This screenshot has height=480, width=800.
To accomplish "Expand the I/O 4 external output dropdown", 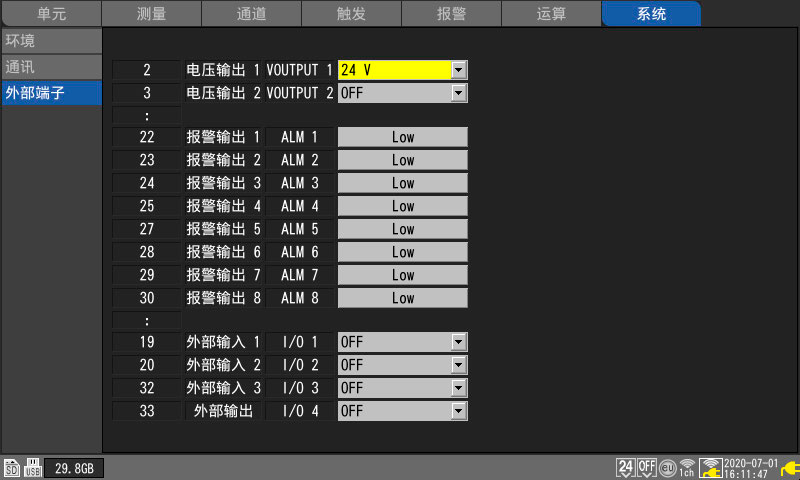I will 402,411.
